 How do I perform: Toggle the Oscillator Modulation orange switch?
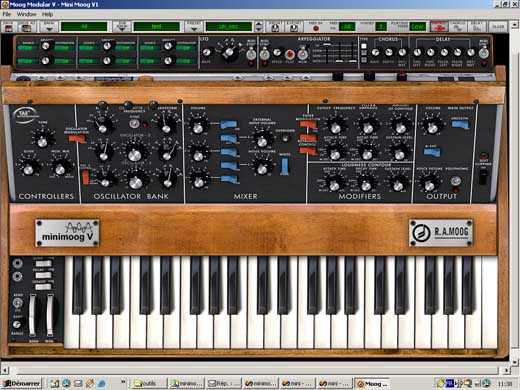click(77, 139)
